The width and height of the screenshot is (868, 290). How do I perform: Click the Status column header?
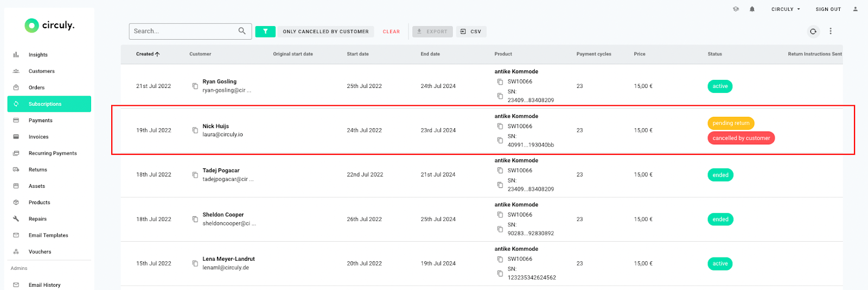(714, 54)
